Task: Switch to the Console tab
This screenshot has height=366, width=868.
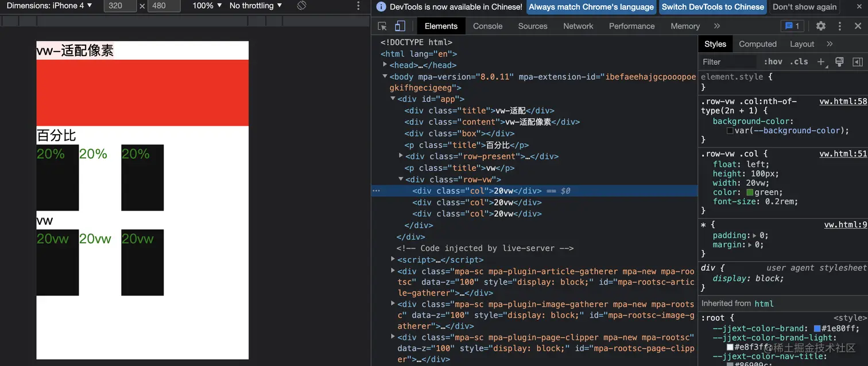Action: [487, 26]
